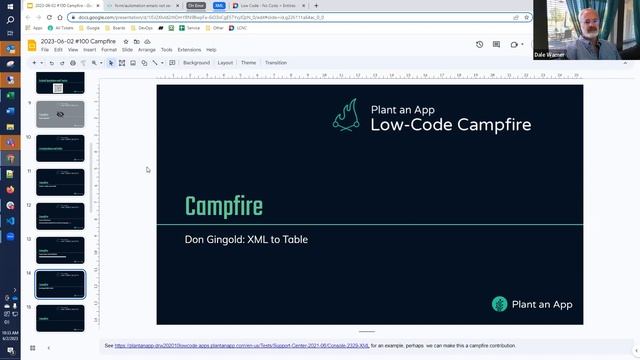The image size is (640, 360).
Task: Open the Tools menu
Action: point(167,50)
